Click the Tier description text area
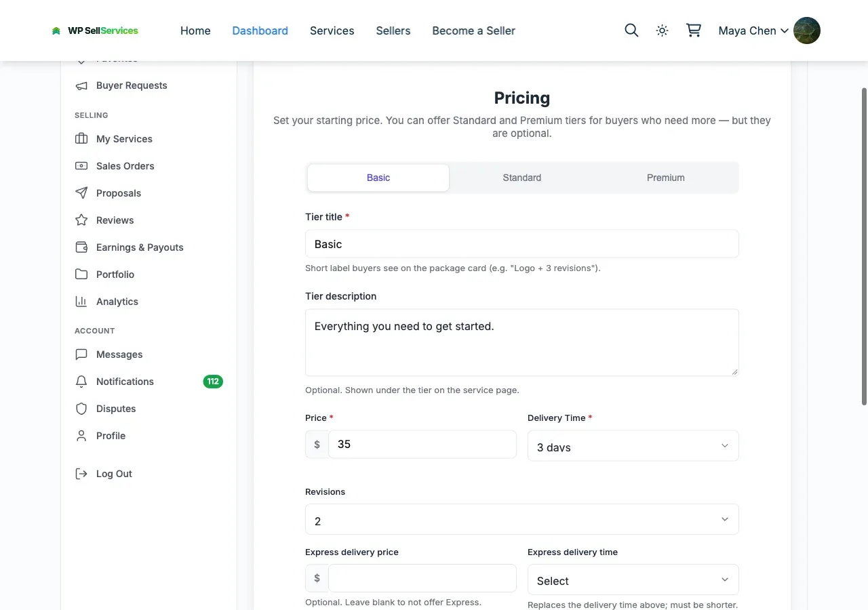868x610 pixels. coord(521,342)
